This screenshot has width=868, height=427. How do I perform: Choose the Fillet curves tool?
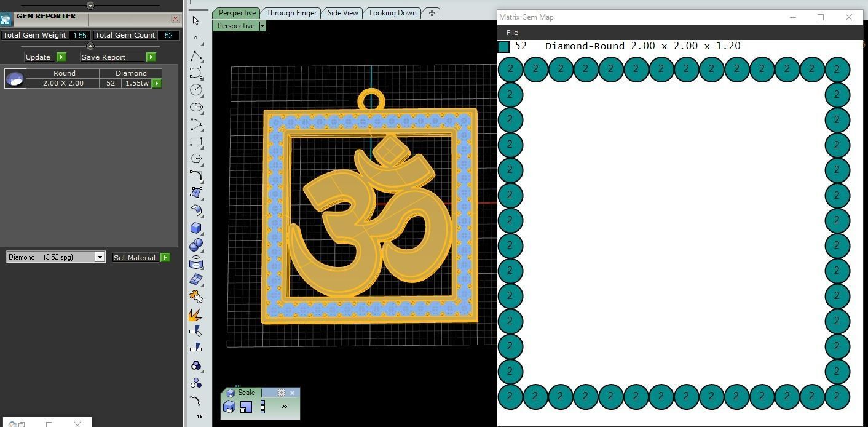[196, 176]
